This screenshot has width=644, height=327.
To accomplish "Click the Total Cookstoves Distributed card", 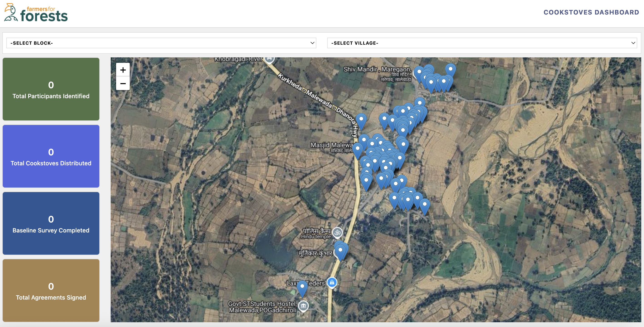I will [51, 156].
